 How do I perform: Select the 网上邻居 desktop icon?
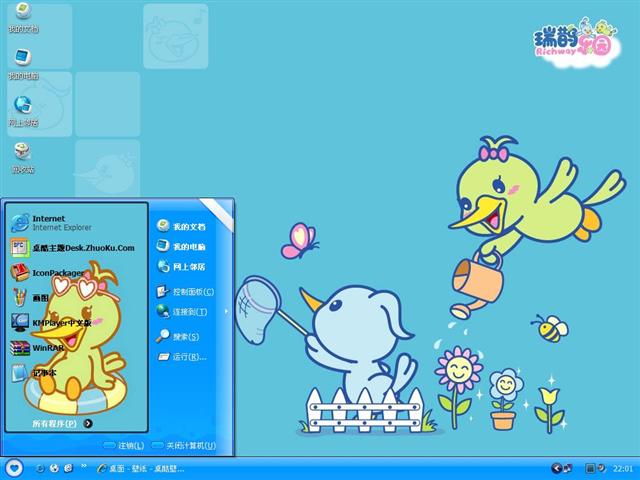tap(23, 111)
